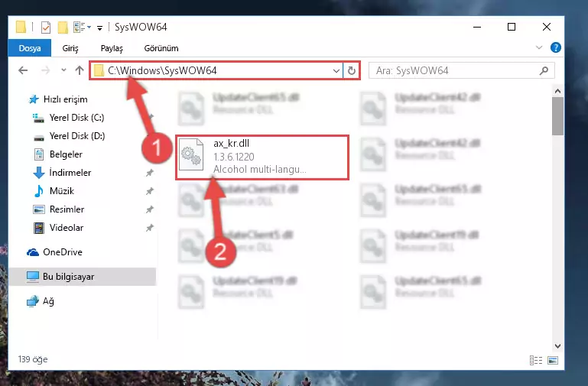Unpin Videolar using its pin icon
Screen dimensions: 588x386
pos(150,228)
